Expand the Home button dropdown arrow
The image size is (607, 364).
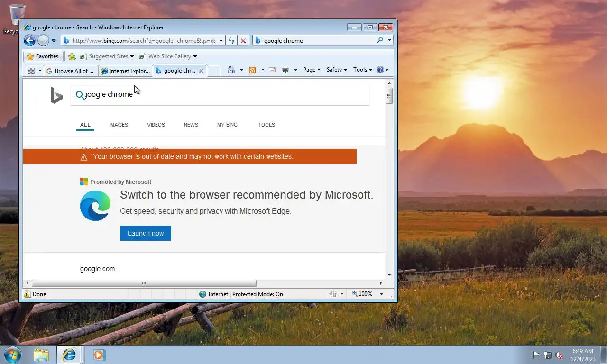(241, 70)
